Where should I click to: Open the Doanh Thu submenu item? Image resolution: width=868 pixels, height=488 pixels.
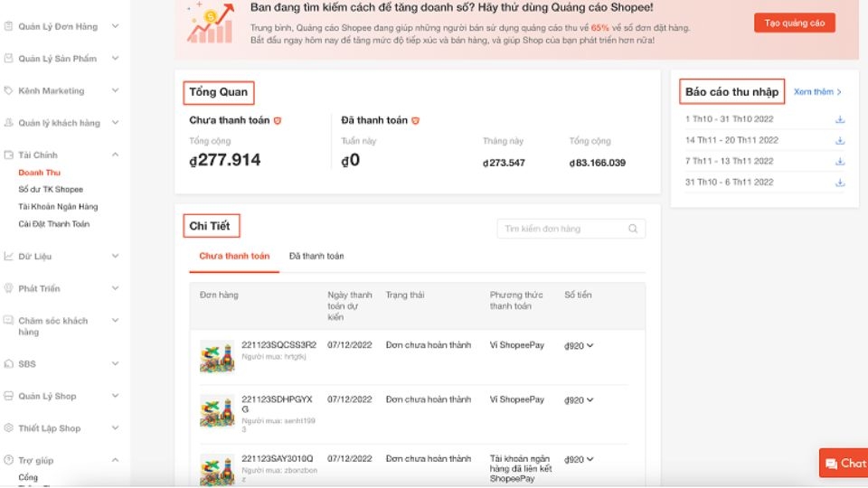pyautogui.click(x=39, y=173)
